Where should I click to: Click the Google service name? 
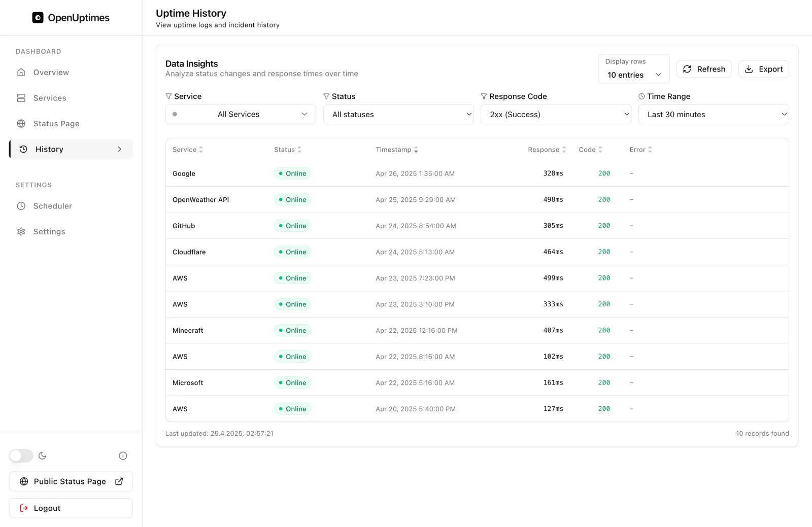(x=184, y=173)
